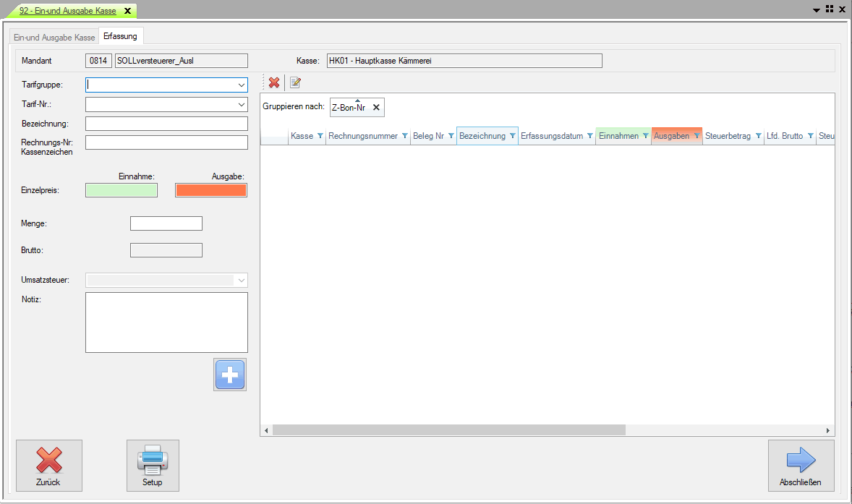
Task: Switch to Ein-und Ausgabe Kasse tab
Action: (54, 37)
